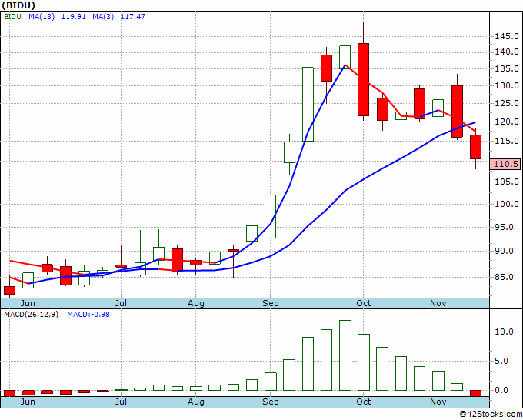Click the 120.0 price axis label
The image size is (523, 420).
point(507,122)
